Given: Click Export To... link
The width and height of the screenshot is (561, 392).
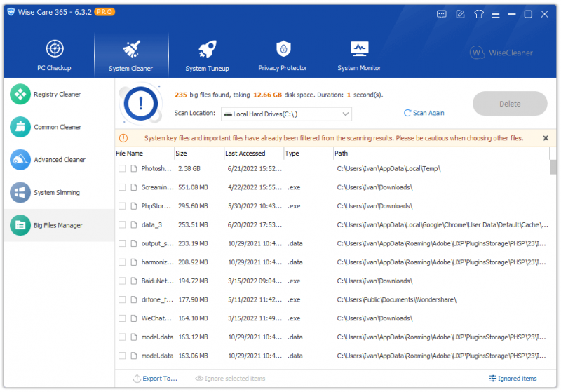Looking at the screenshot, I should [160, 379].
